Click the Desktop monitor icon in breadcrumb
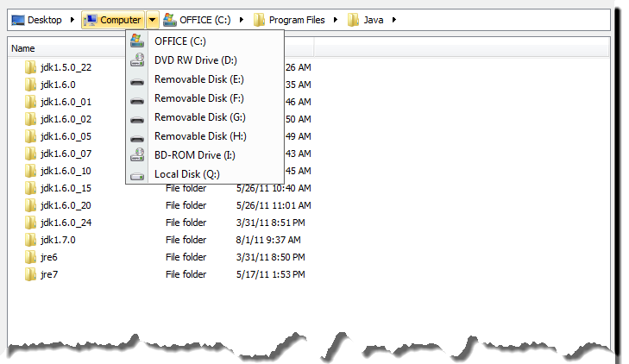The width and height of the screenshot is (629, 364). pos(17,19)
